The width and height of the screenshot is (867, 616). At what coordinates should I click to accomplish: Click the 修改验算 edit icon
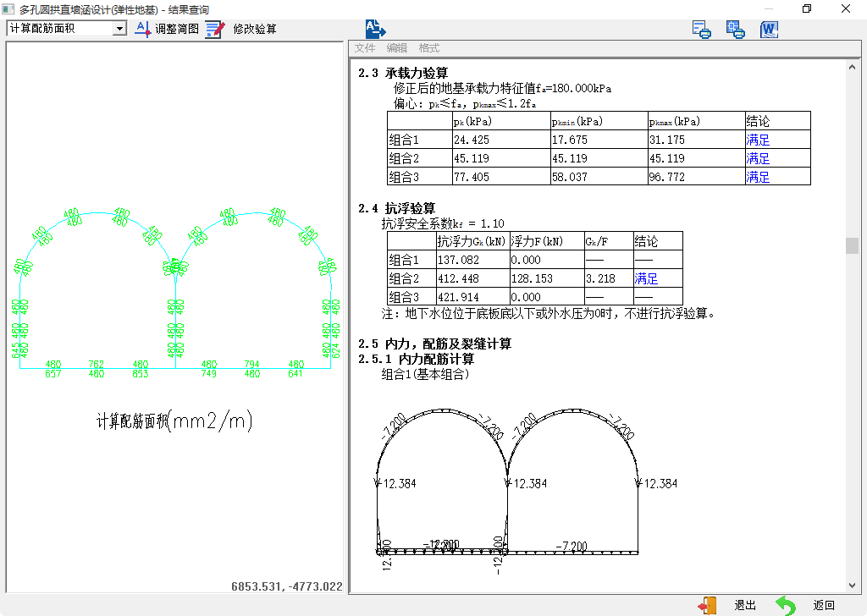(x=215, y=29)
